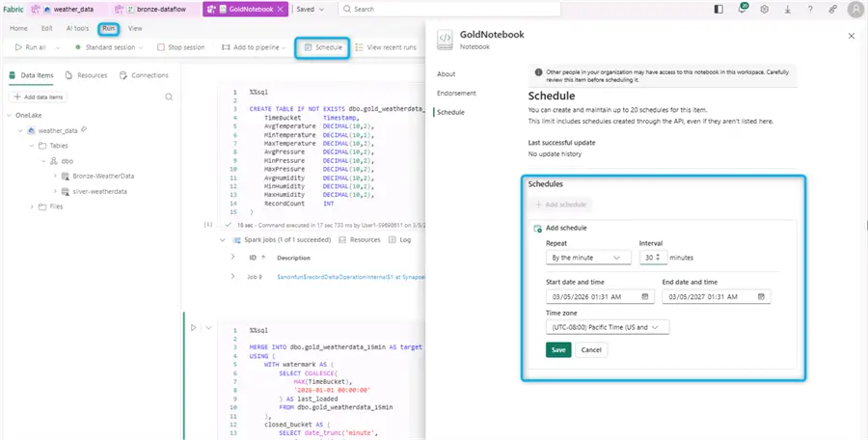The width and height of the screenshot is (868, 440).
Task: Select the Data items pane tab
Action: click(x=32, y=75)
